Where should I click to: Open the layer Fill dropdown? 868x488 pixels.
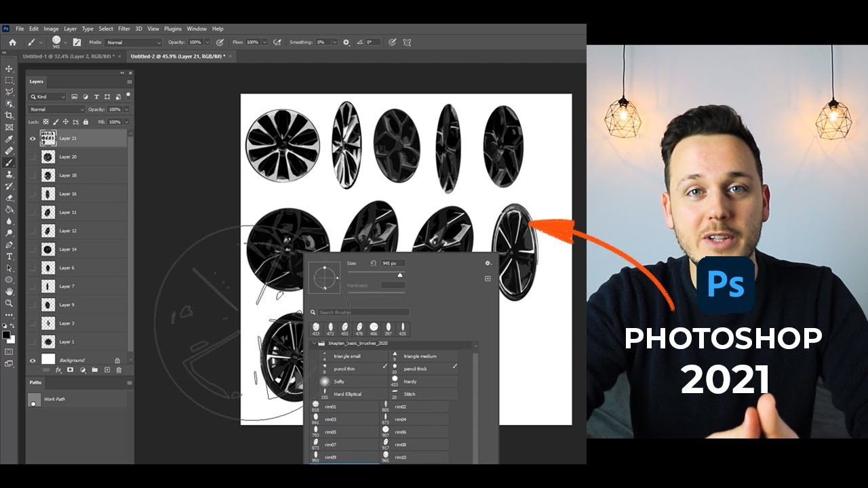126,122
